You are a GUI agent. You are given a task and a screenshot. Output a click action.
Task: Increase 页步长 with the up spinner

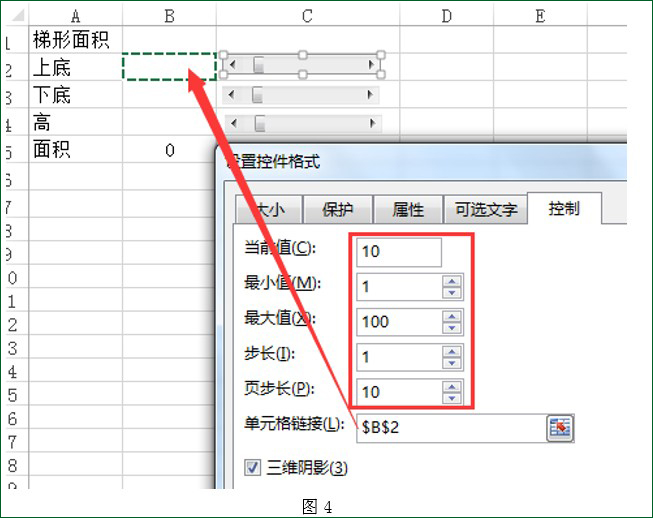pos(452,386)
